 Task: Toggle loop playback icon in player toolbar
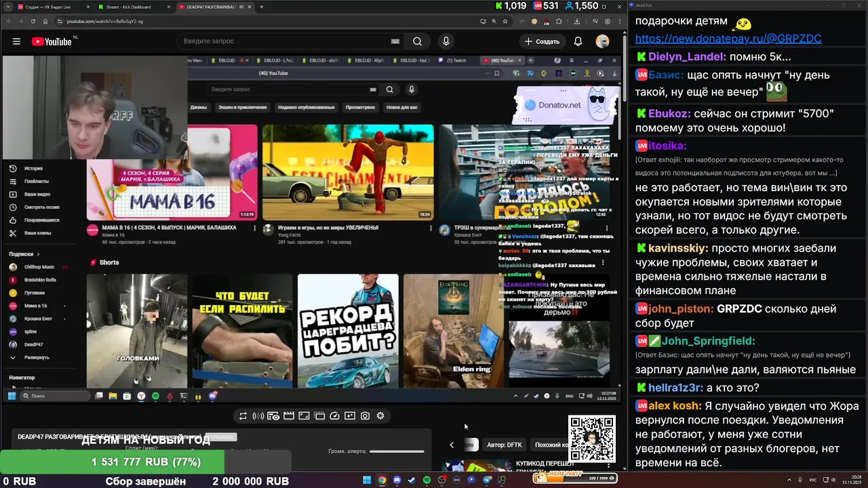[243, 416]
